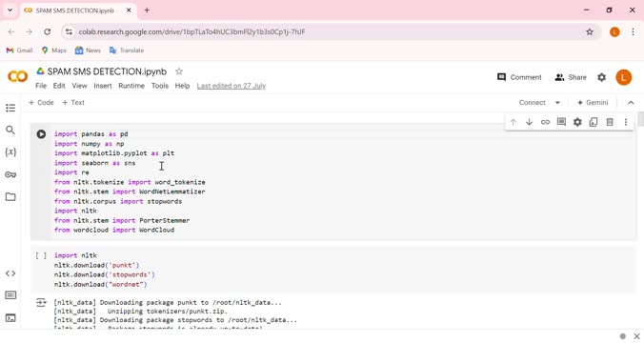Screen dimensions: 644x343
Task: Open the Maps bookmark
Action: point(53,50)
